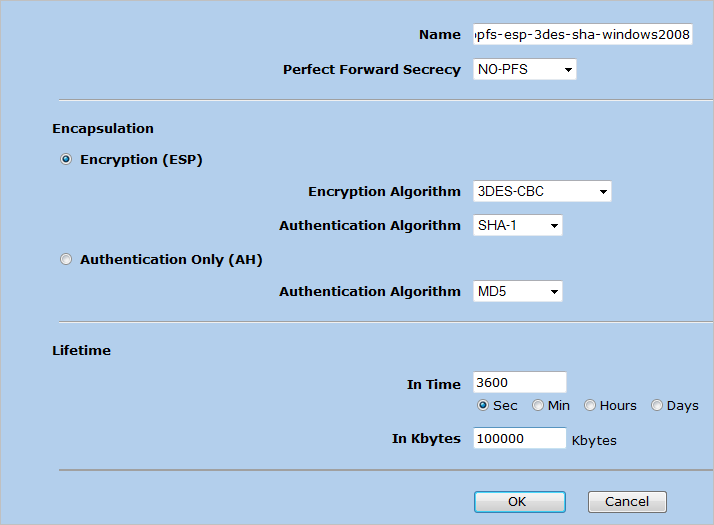Click the Encapsulation section heading
Image resolution: width=714 pixels, height=525 pixels.
click(x=103, y=129)
